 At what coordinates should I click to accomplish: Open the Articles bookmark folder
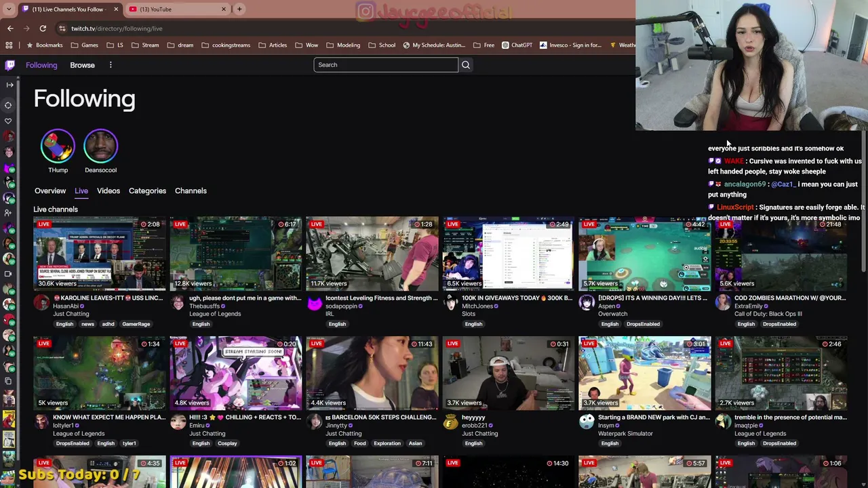273,45
